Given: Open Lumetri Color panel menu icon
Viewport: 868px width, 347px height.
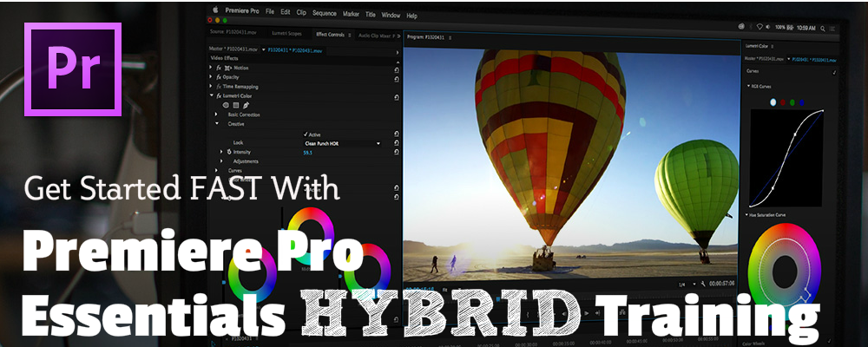Looking at the screenshot, I should click(773, 47).
